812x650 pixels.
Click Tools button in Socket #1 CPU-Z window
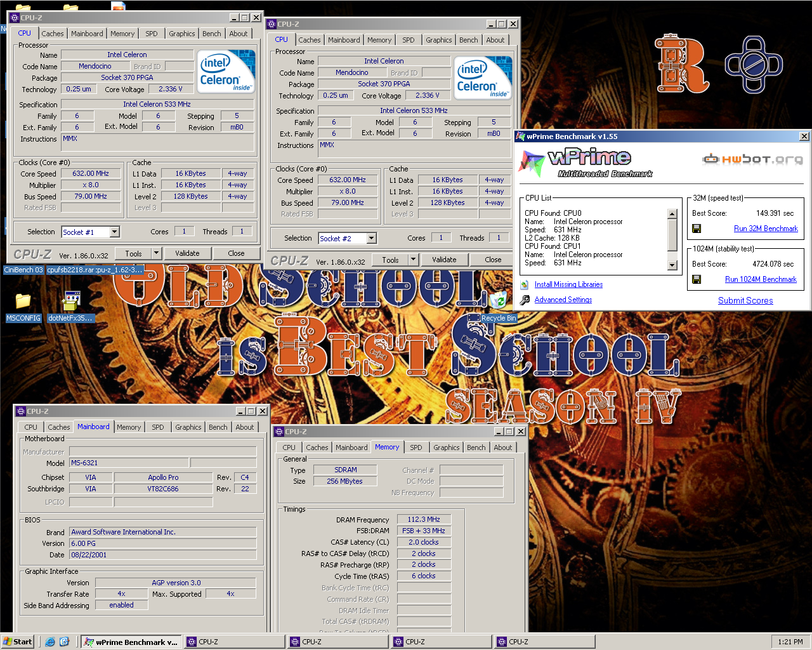click(x=133, y=253)
